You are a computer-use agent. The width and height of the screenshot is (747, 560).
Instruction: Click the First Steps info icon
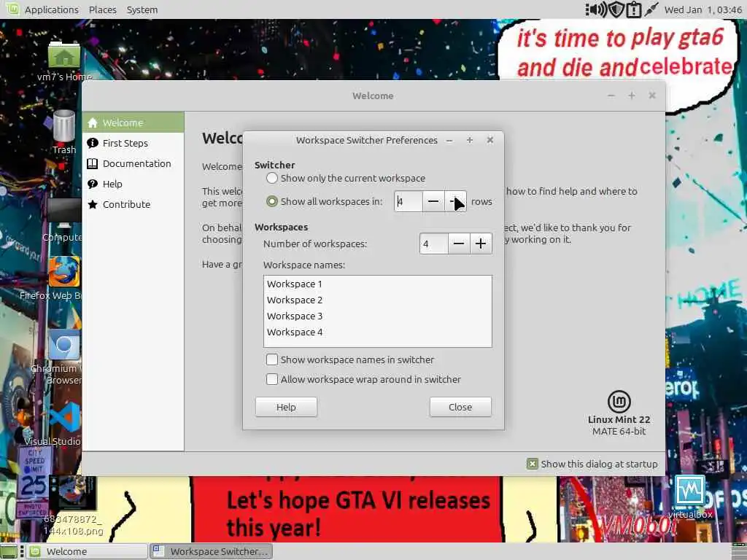93,143
